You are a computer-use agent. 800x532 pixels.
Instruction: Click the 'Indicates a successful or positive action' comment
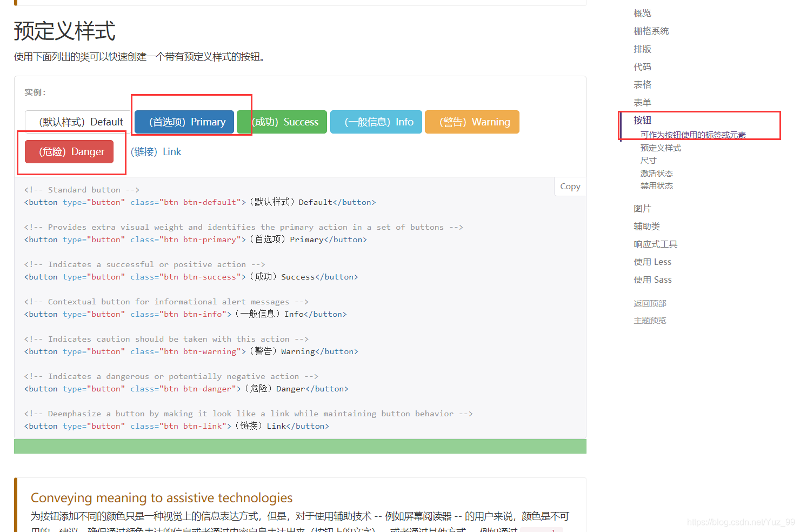click(x=144, y=264)
